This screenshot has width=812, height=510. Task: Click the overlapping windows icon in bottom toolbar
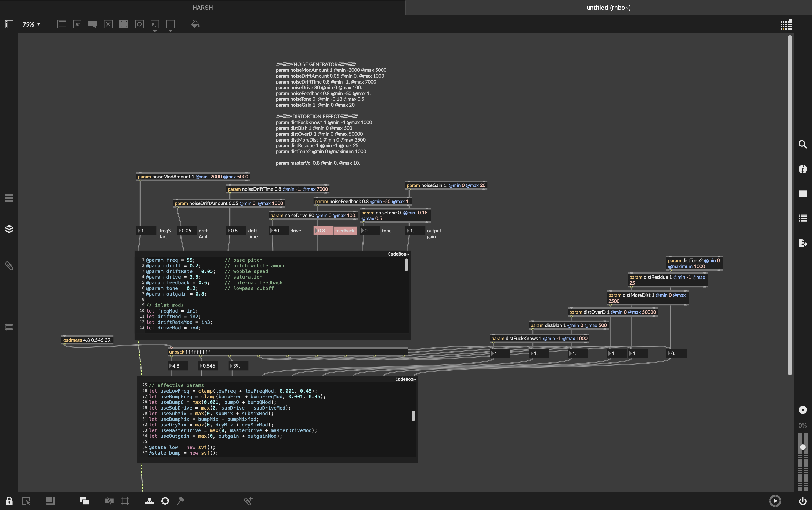[x=84, y=501]
